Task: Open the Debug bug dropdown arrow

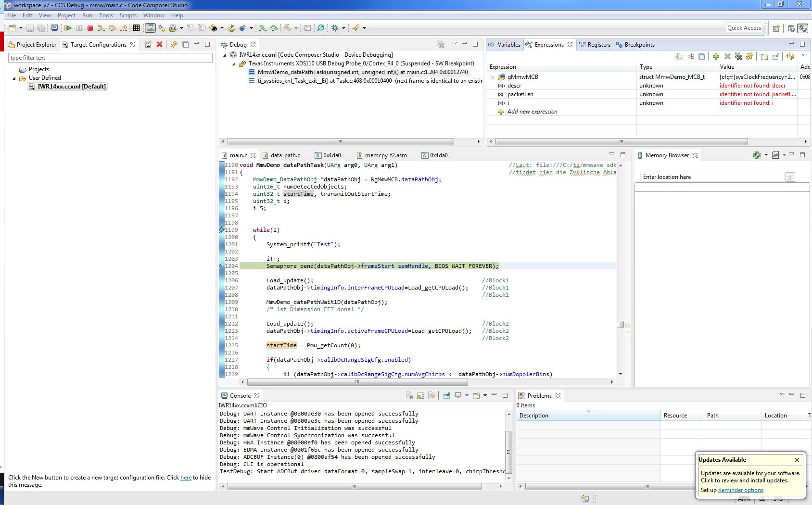Action: [344, 28]
